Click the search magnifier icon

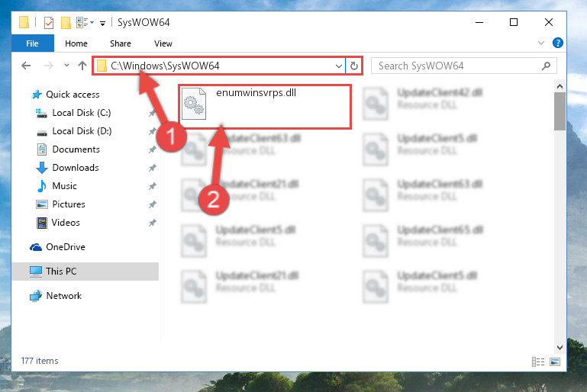[x=547, y=66]
